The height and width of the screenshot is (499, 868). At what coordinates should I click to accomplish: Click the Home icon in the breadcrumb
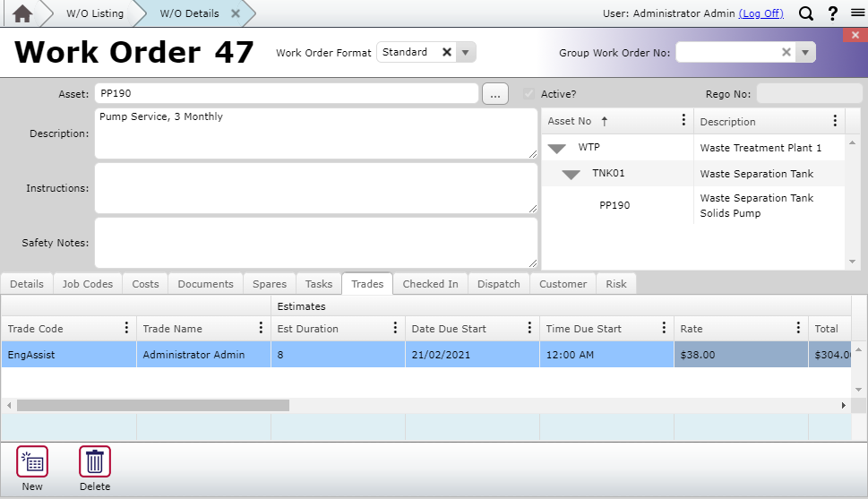coord(22,13)
